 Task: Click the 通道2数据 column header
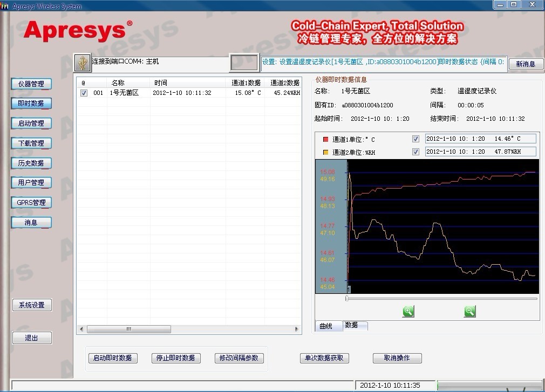(x=284, y=83)
